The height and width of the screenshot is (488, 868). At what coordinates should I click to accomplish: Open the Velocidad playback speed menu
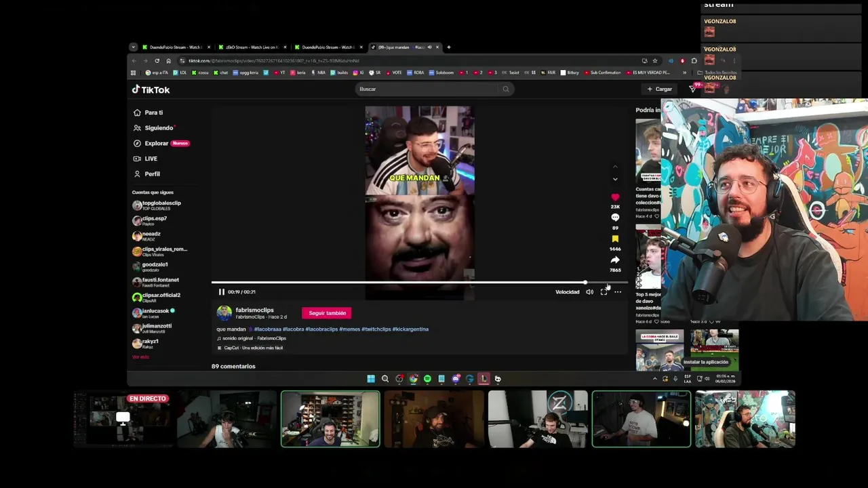(568, 292)
